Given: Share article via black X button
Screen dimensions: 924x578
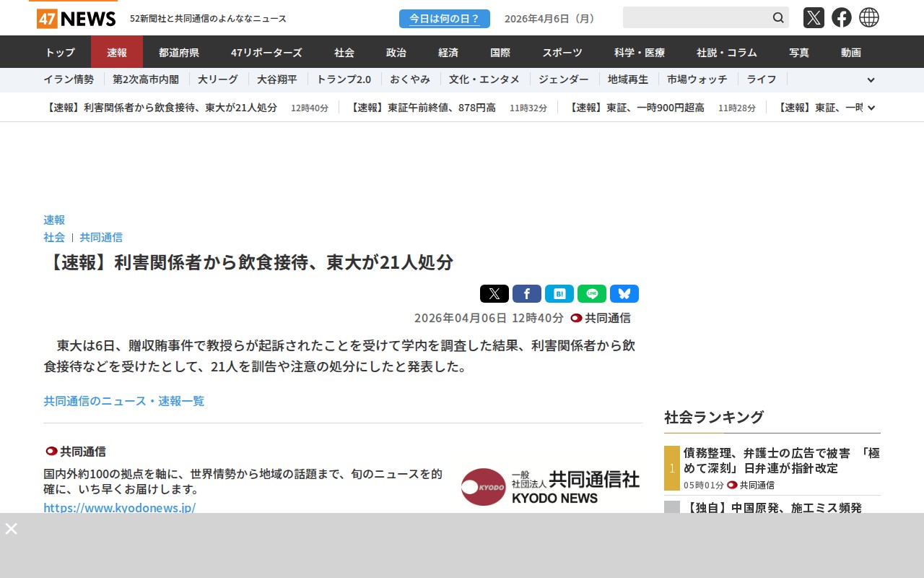Looking at the screenshot, I should [x=494, y=293].
